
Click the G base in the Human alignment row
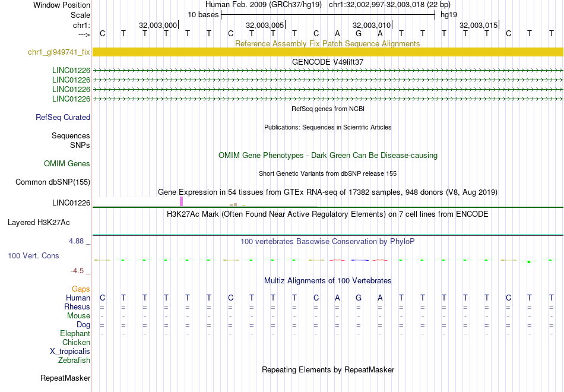click(x=358, y=298)
